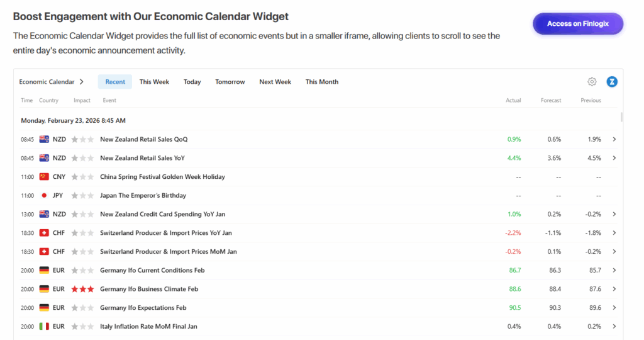This screenshot has width=644, height=340.
Task: Select the This Month tab
Action: click(x=322, y=82)
